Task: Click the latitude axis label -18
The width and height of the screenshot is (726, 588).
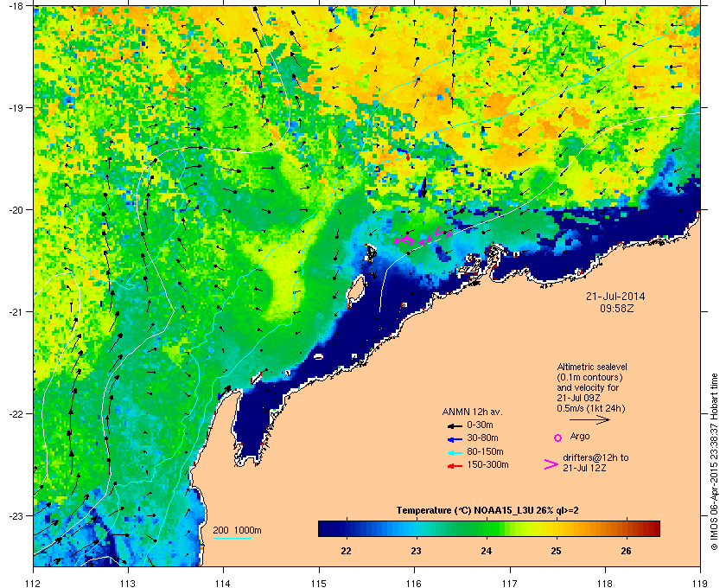Action: [16, 6]
